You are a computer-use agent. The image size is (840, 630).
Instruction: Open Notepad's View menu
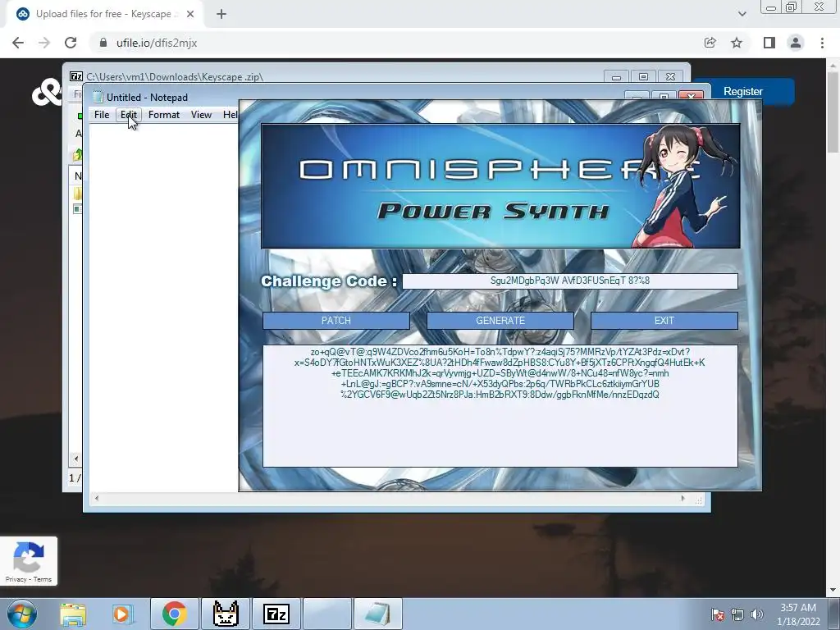pyautogui.click(x=202, y=115)
